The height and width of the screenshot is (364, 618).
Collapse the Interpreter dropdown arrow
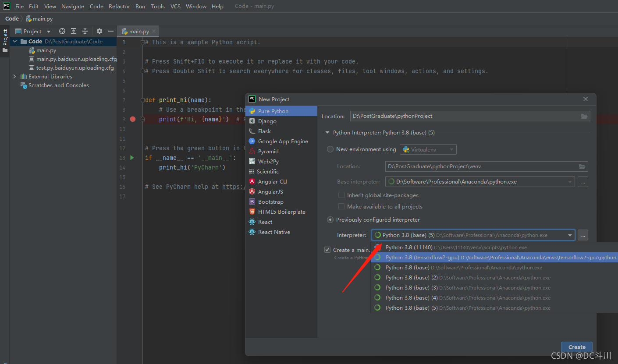(570, 235)
